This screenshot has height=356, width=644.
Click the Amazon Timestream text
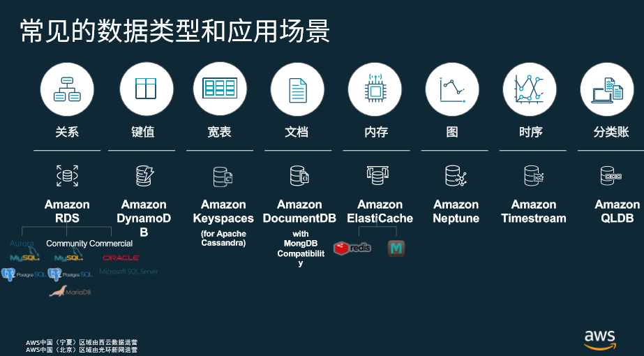534,212
